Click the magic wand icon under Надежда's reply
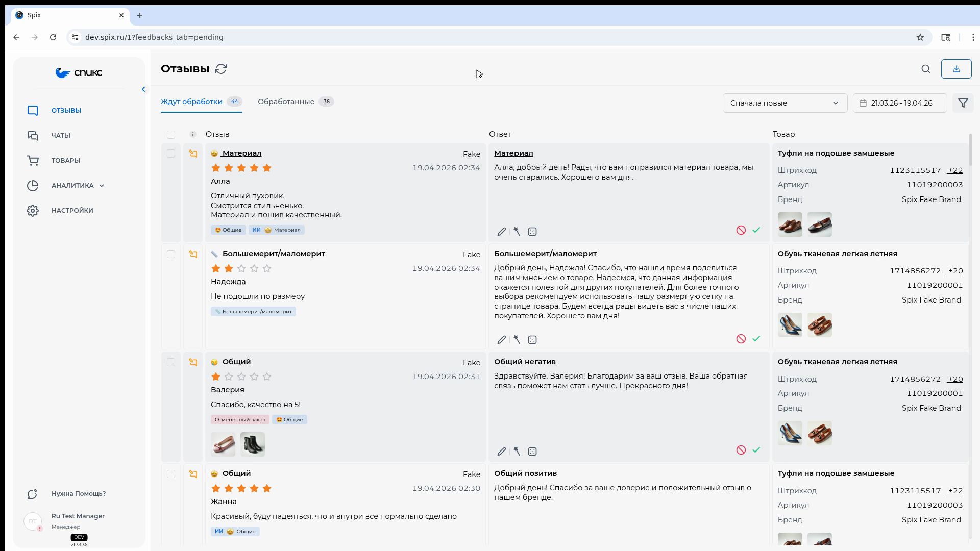The image size is (980, 551). pyautogui.click(x=517, y=340)
